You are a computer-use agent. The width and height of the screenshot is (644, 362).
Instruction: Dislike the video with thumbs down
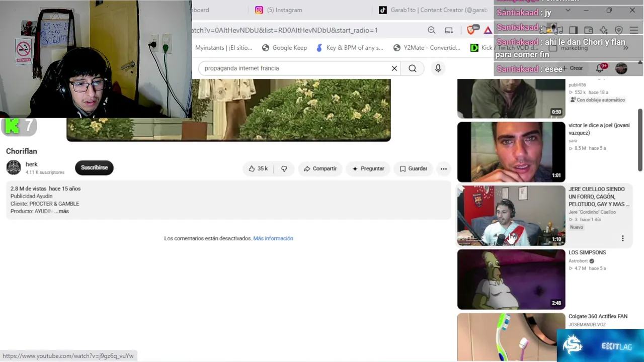pyautogui.click(x=284, y=169)
